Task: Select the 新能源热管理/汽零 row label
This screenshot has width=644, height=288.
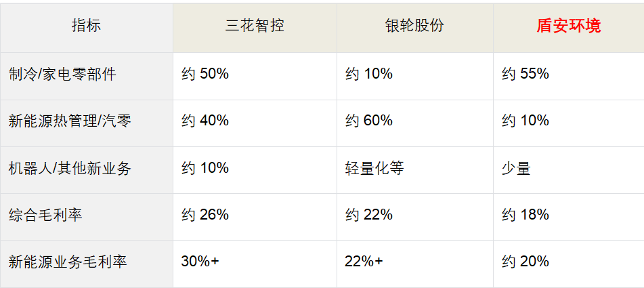Action: (70, 121)
